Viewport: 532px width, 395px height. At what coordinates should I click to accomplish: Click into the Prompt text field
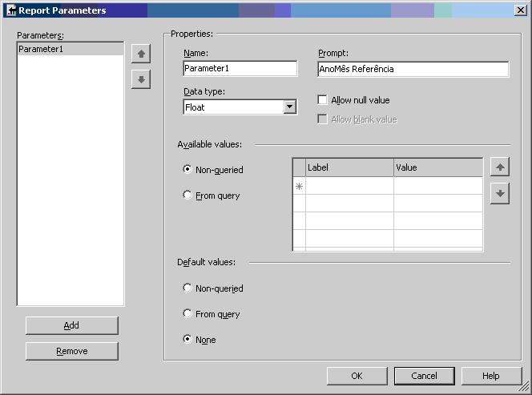(413, 69)
